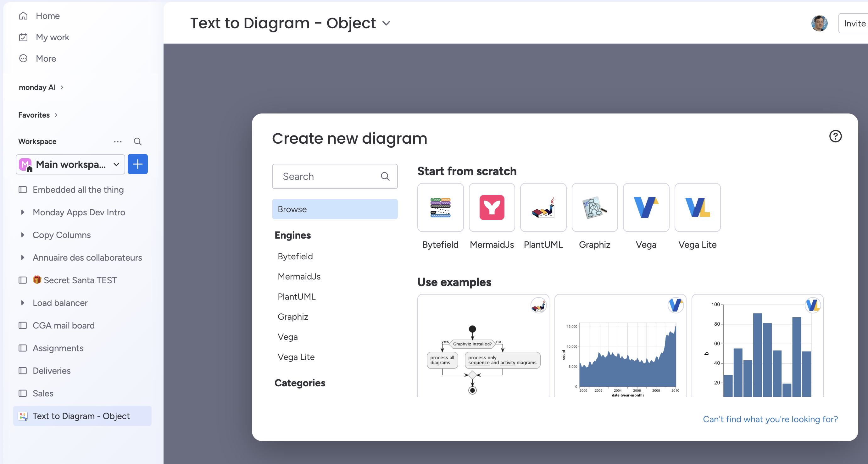Filter by Vega engine in list
The width and height of the screenshot is (868, 464).
(x=288, y=337)
